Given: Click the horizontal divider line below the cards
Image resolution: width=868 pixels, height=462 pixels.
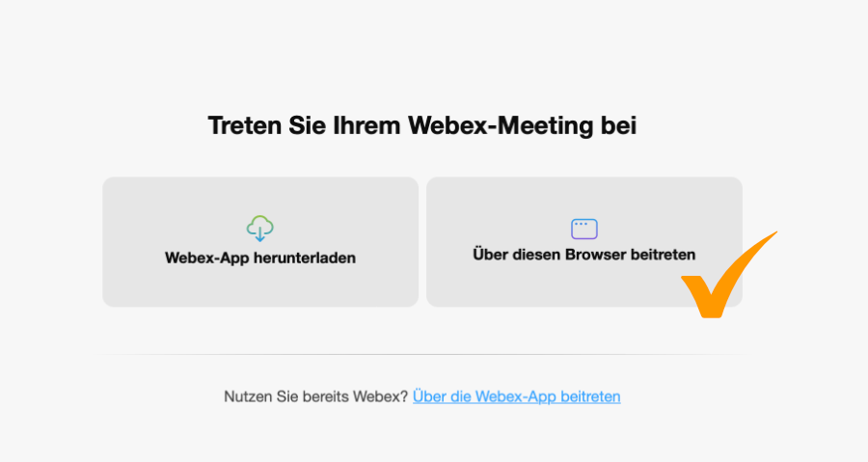Looking at the screenshot, I should pyautogui.click(x=422, y=354).
